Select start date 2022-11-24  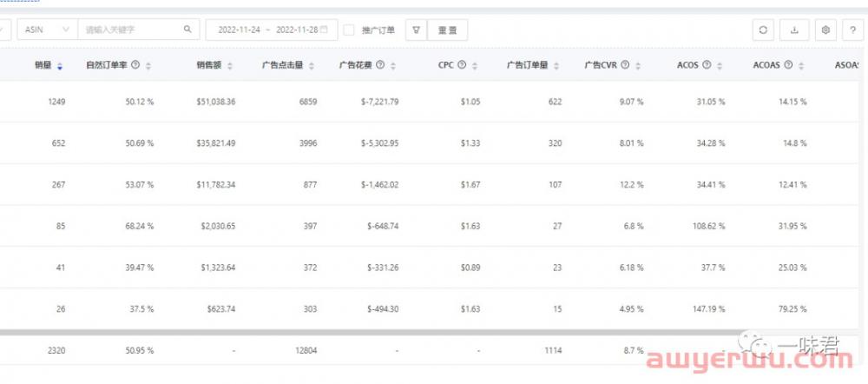point(240,30)
